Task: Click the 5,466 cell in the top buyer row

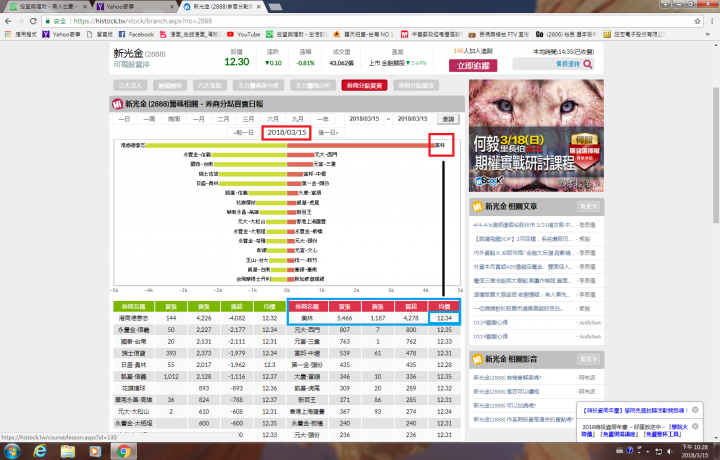Action: 344,318
